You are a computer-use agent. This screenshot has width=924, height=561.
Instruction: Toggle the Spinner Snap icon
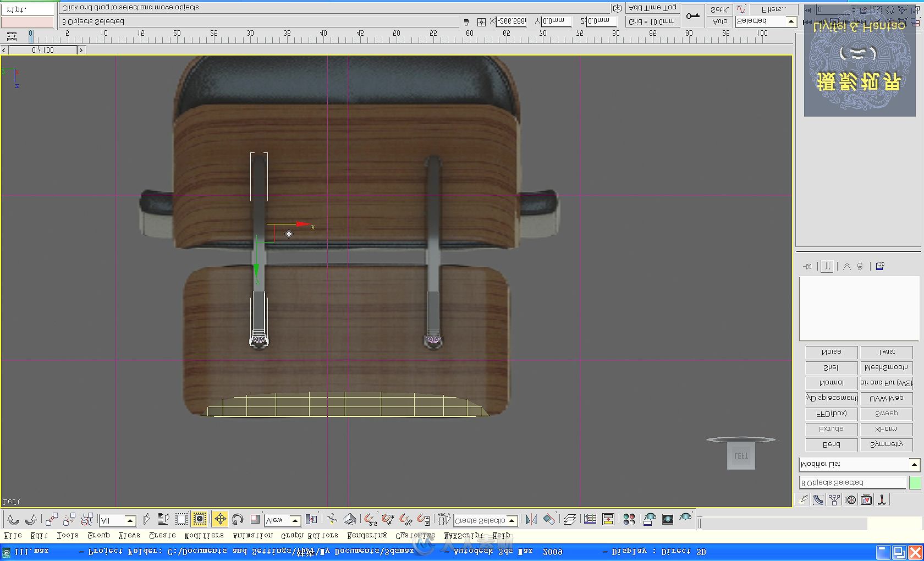[424, 519]
